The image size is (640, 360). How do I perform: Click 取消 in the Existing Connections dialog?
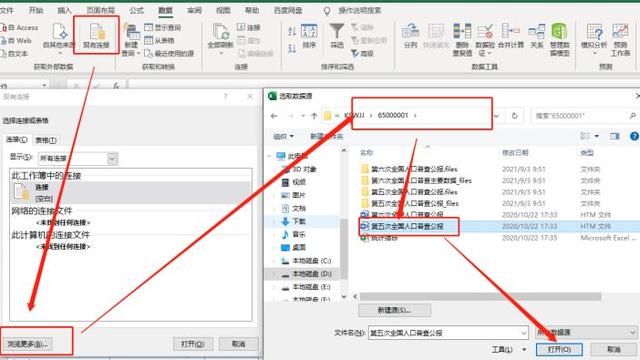coord(238,344)
